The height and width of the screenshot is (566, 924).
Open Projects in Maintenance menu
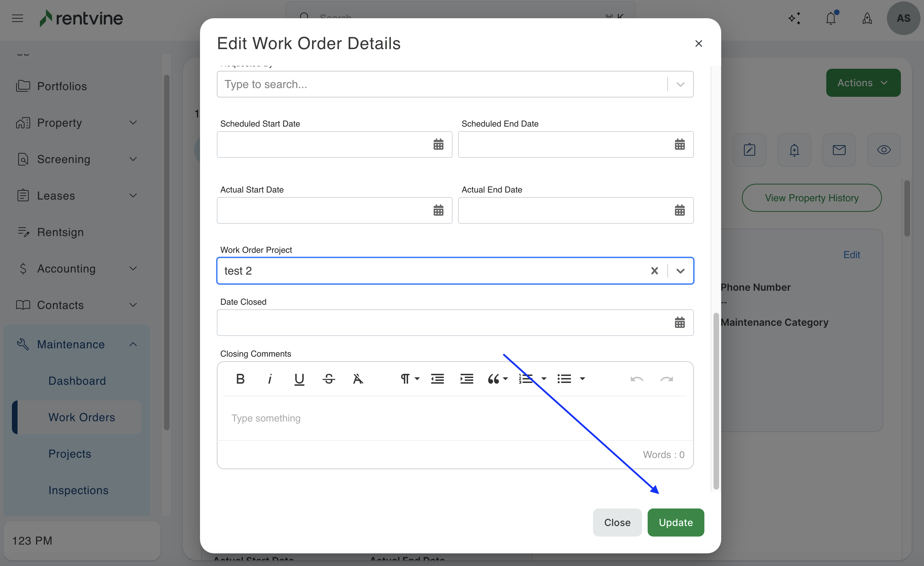click(70, 454)
